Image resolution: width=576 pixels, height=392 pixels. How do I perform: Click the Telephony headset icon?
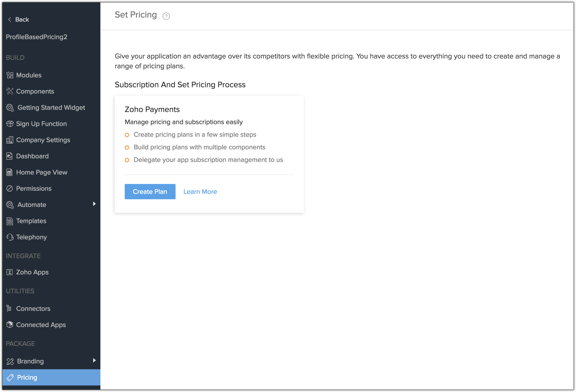click(x=10, y=237)
